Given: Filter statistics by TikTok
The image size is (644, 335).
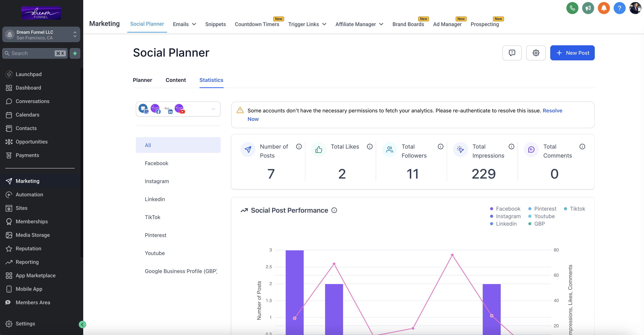Looking at the screenshot, I should pos(153,217).
